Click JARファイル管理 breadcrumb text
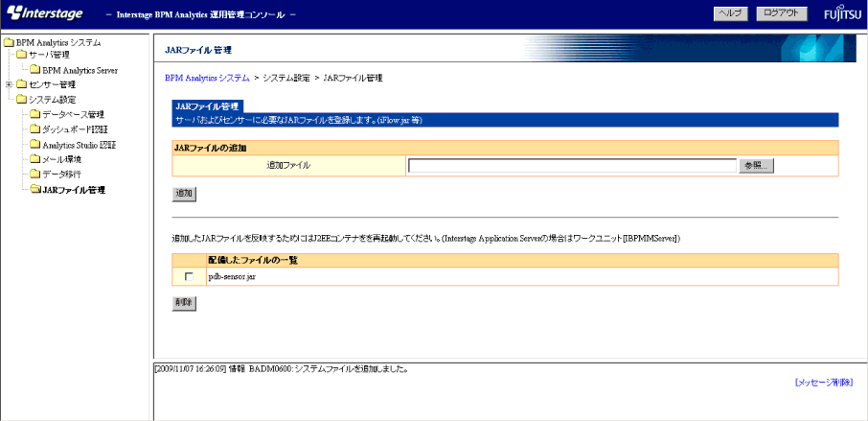 (353, 78)
